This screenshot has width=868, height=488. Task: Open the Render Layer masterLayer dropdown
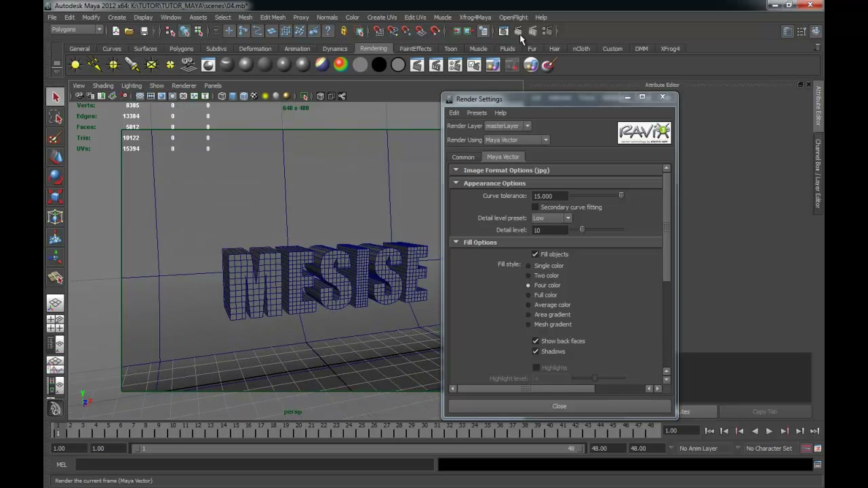click(508, 126)
